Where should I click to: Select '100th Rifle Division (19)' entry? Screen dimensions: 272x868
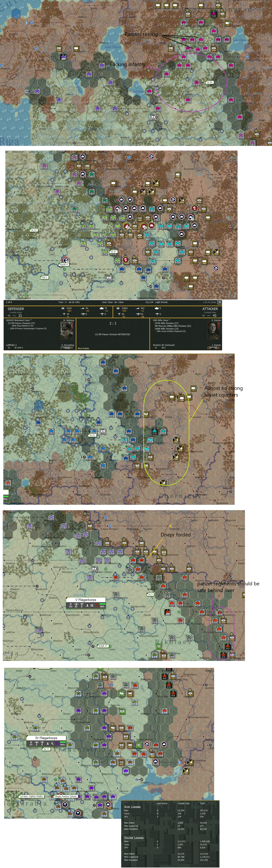pos(166,329)
